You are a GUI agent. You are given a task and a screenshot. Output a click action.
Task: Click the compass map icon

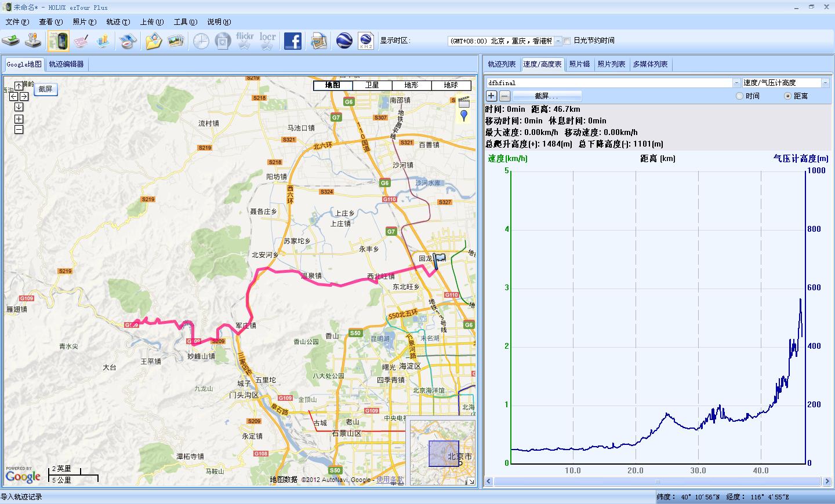click(127, 41)
